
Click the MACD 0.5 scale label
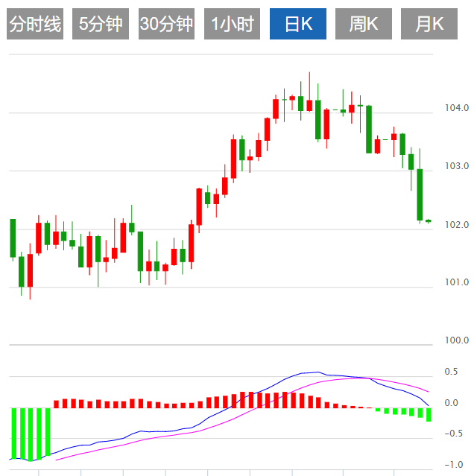(x=451, y=372)
